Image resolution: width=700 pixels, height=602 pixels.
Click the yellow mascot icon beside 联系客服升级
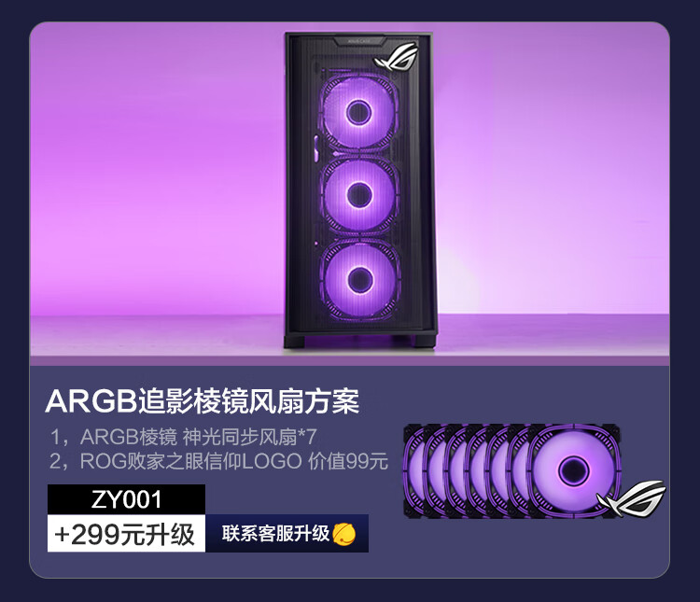344,533
